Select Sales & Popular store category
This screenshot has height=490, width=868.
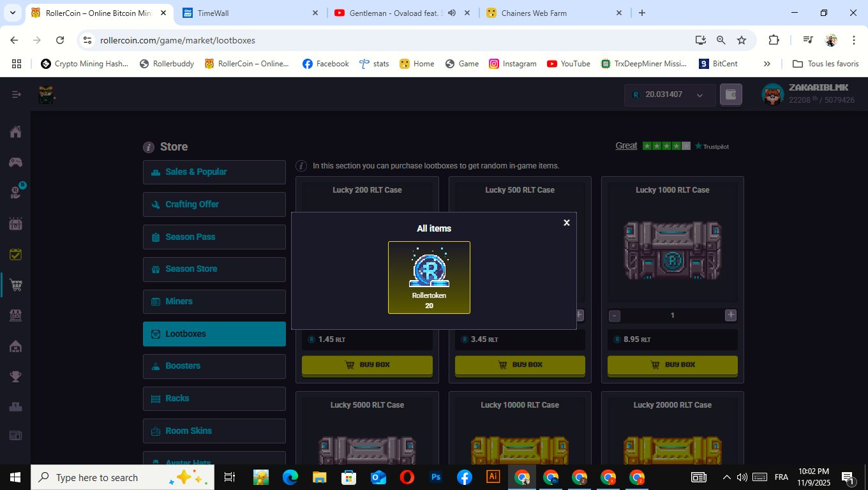tap(214, 172)
